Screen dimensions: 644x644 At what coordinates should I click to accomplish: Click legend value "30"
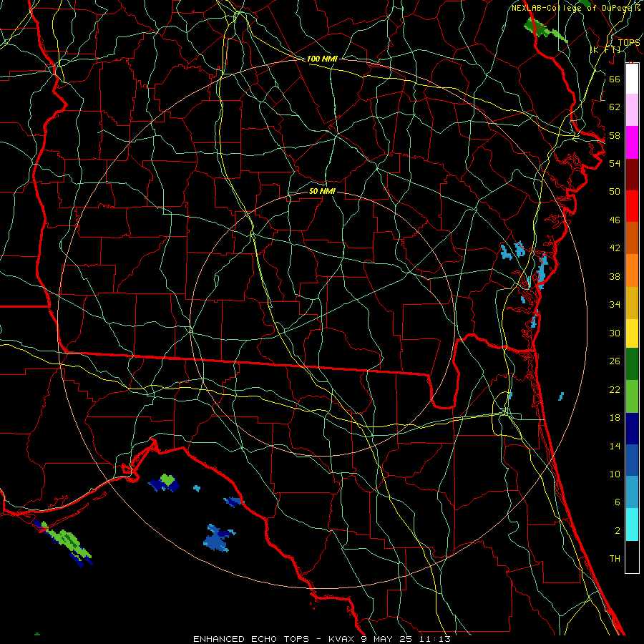(x=615, y=333)
